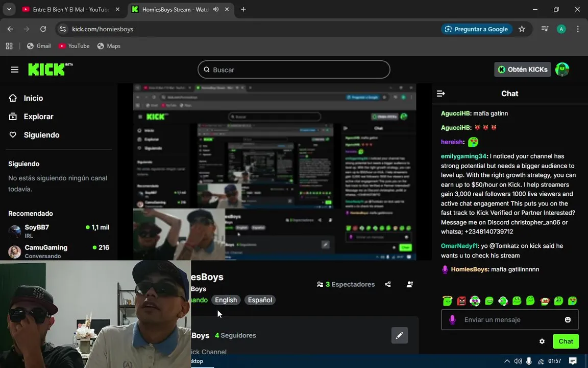Select the wide grin green emote
Screen dimensions: 588x368
coord(489,301)
